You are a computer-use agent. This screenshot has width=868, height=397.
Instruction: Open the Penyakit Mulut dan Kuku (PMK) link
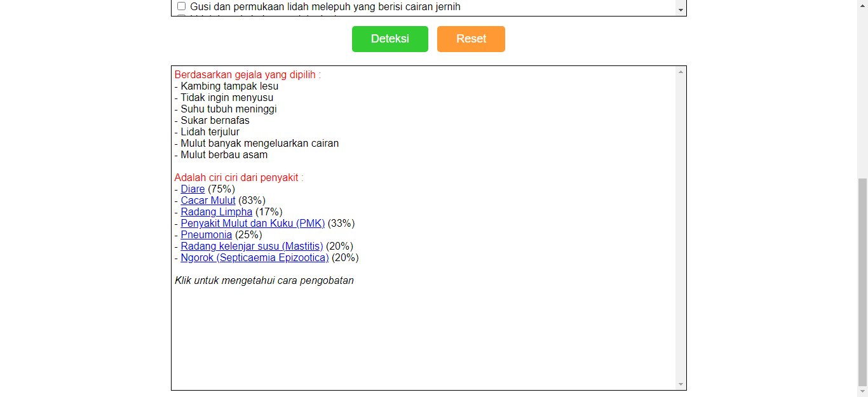pos(252,223)
